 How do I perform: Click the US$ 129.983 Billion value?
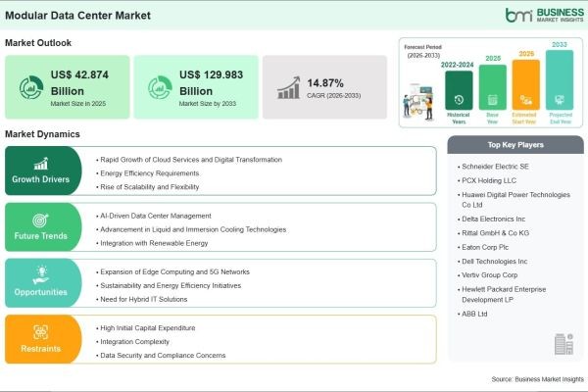pos(211,83)
